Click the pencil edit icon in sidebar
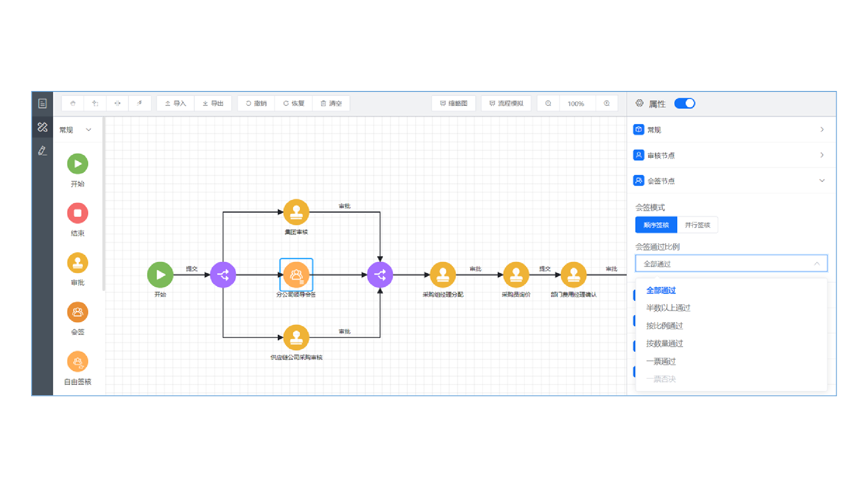Image resolution: width=868 pixels, height=488 pixels. (43, 151)
